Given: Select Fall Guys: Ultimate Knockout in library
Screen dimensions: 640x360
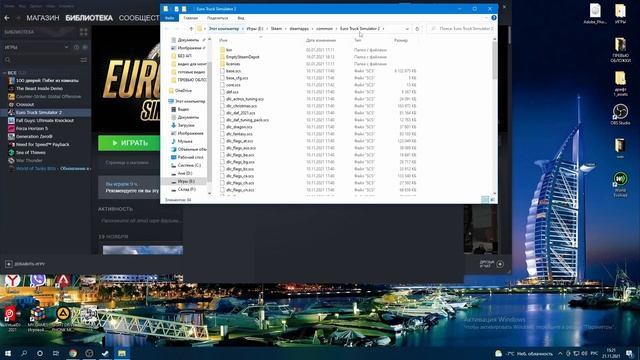Looking at the screenshot, I should coord(44,120).
